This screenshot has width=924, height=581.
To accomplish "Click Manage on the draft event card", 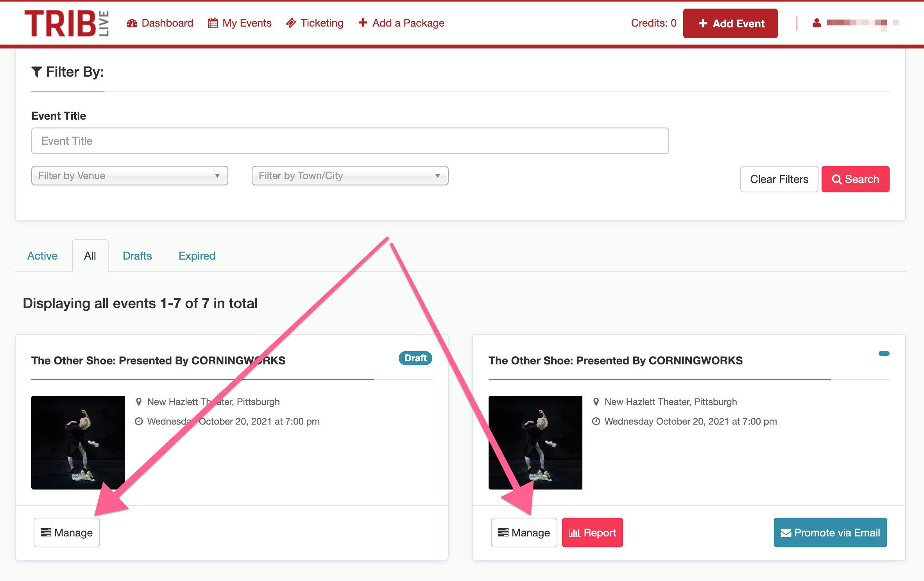I will pos(67,533).
